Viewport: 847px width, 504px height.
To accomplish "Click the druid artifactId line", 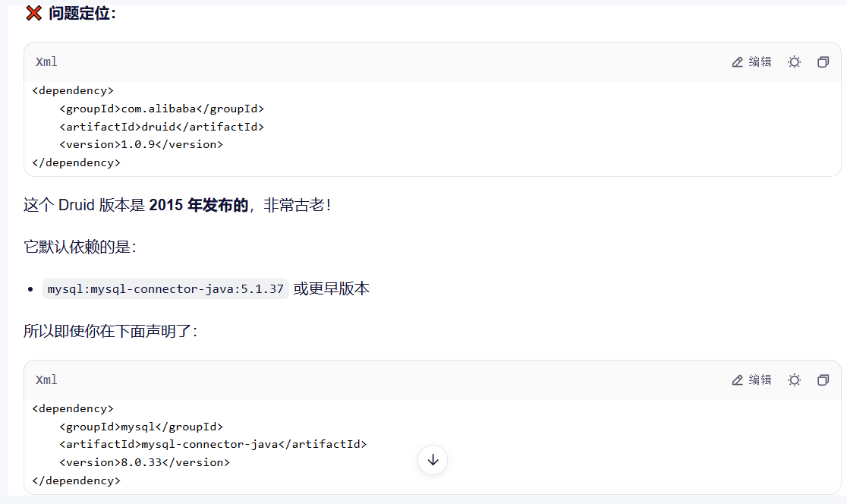I will click(162, 127).
